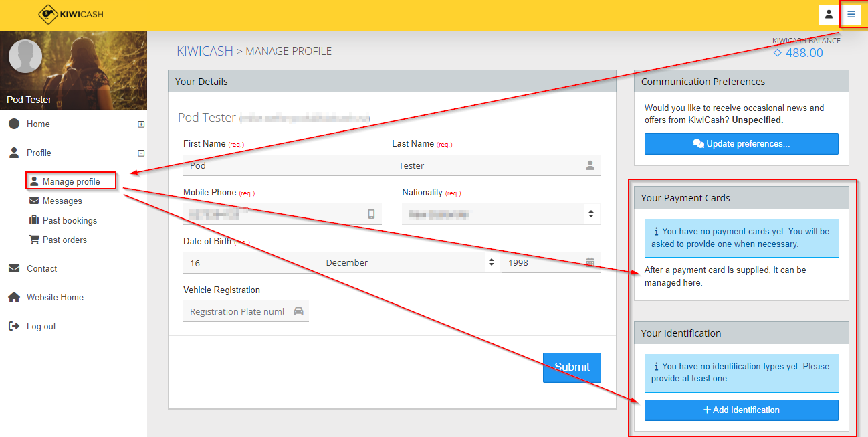Screen dimensions: 868x437
Task: Click the phone icon in Mobile Phone field
Action: click(x=371, y=214)
